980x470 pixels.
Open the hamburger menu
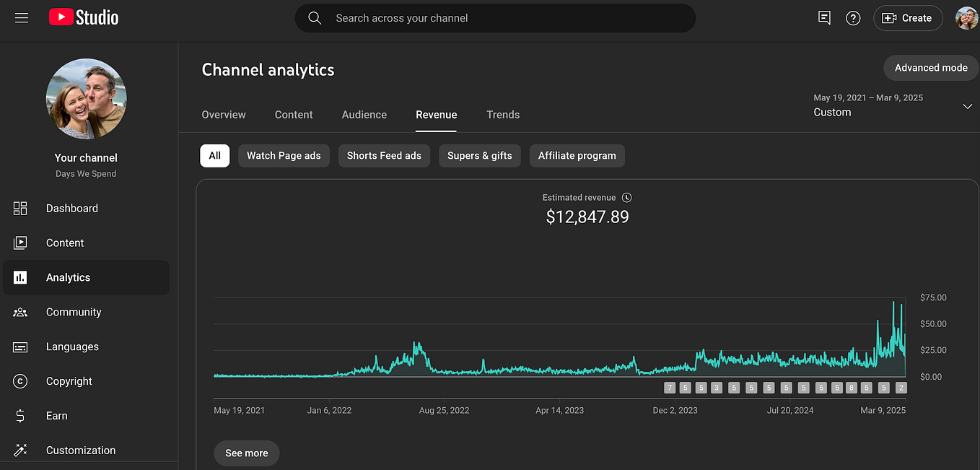click(x=21, y=18)
